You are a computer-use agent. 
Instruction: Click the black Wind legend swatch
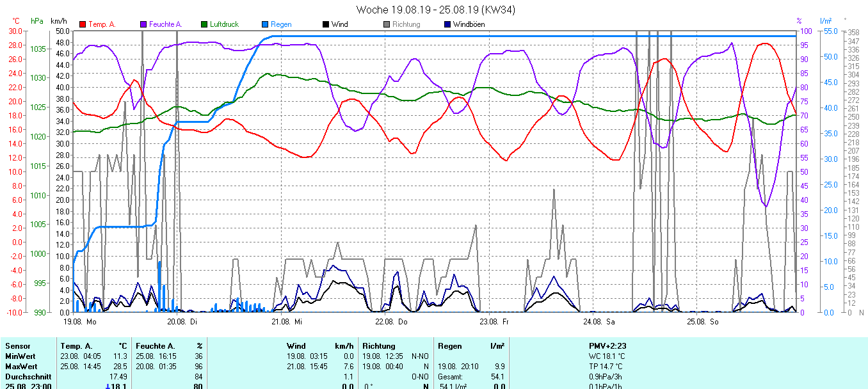click(x=326, y=24)
